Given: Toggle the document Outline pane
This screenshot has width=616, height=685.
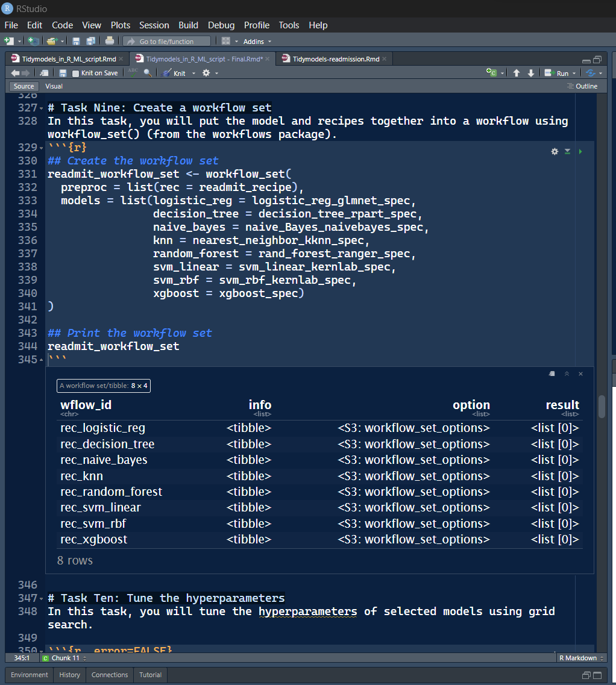Looking at the screenshot, I should pyautogui.click(x=582, y=86).
